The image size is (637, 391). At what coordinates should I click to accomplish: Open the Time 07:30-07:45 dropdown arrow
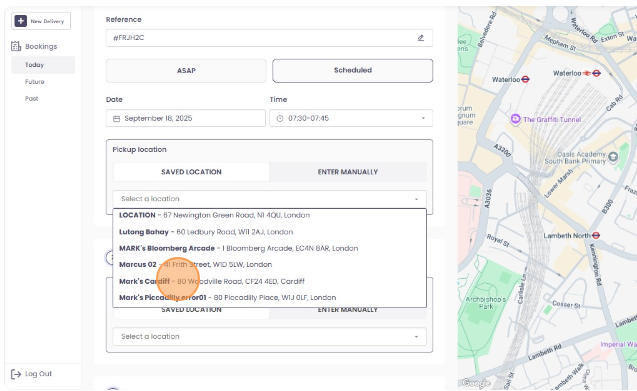pyautogui.click(x=423, y=118)
